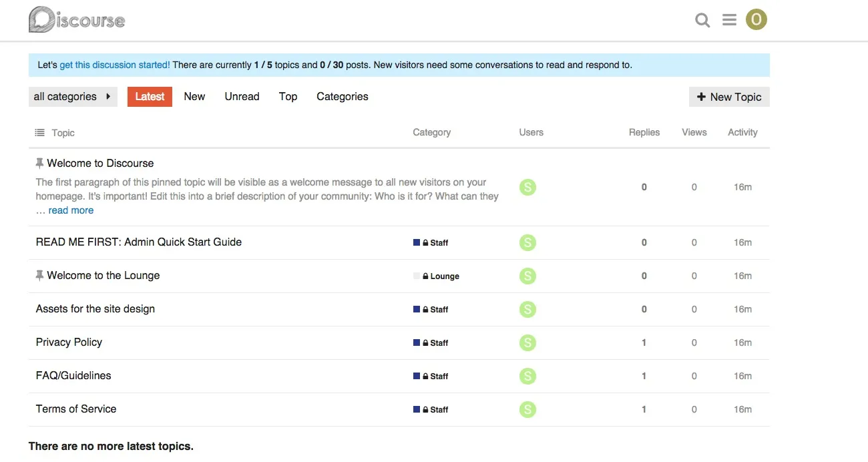Expand the all categories dropdown
Viewport: 868px width, 462px height.
(73, 97)
